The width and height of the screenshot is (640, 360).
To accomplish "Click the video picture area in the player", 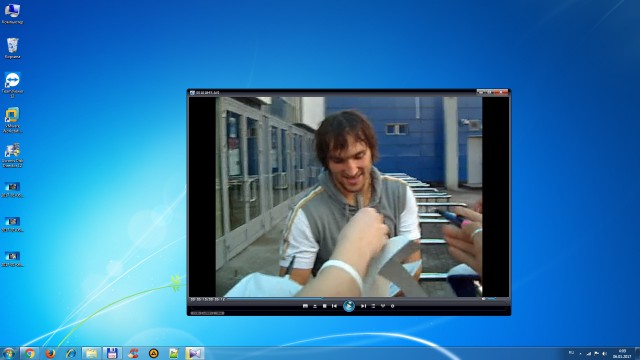I will (x=349, y=197).
